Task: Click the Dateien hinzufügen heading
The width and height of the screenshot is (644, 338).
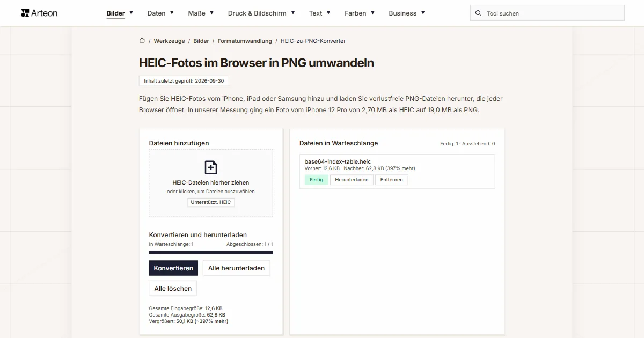Action: (x=179, y=143)
